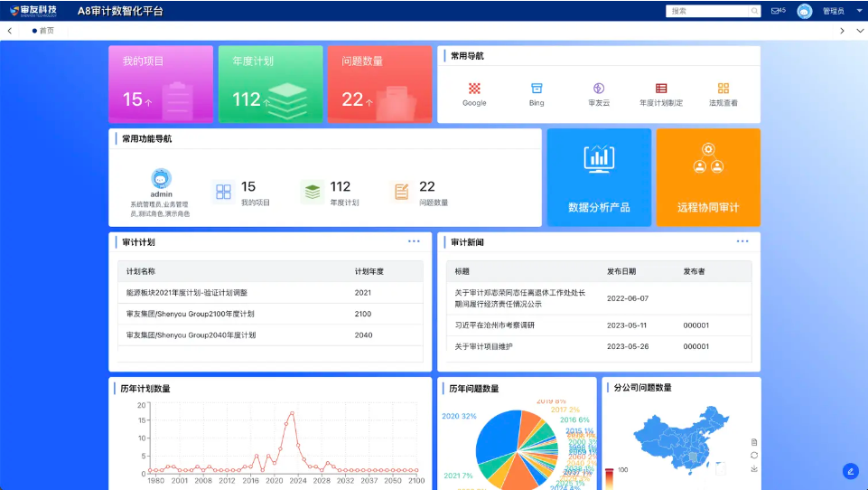
Task: Open the 审计新闻 panel more options menu
Action: pos(742,241)
